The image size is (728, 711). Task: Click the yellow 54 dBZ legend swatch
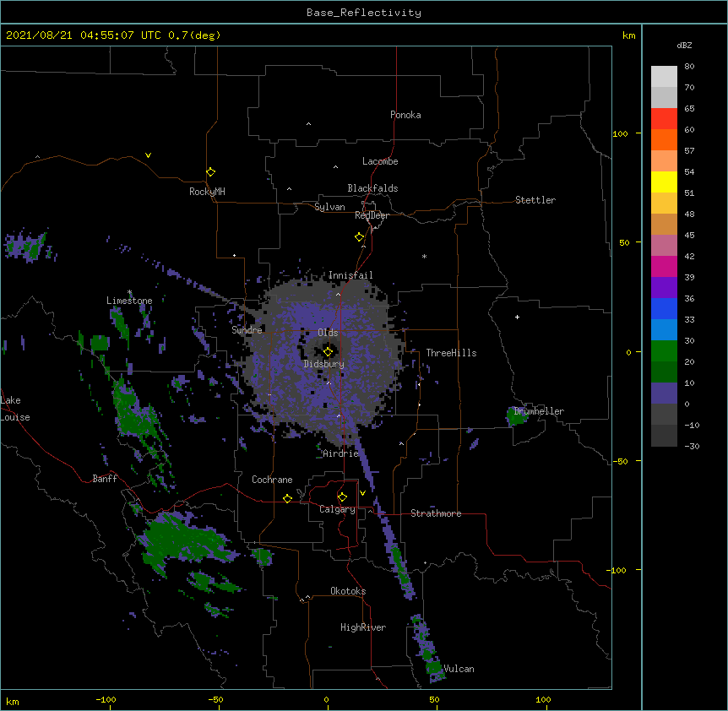pos(664,182)
